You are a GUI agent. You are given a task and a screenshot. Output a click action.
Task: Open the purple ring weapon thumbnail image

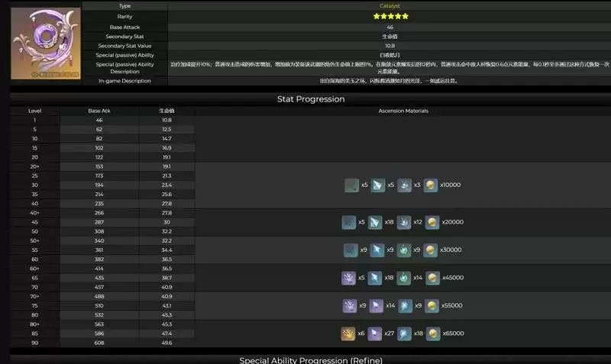[x=45, y=44]
